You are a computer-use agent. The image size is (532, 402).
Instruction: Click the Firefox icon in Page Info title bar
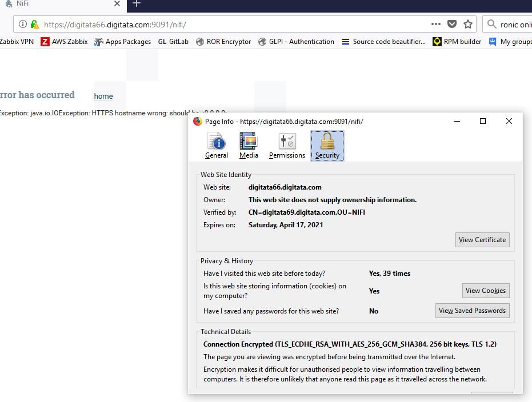198,121
